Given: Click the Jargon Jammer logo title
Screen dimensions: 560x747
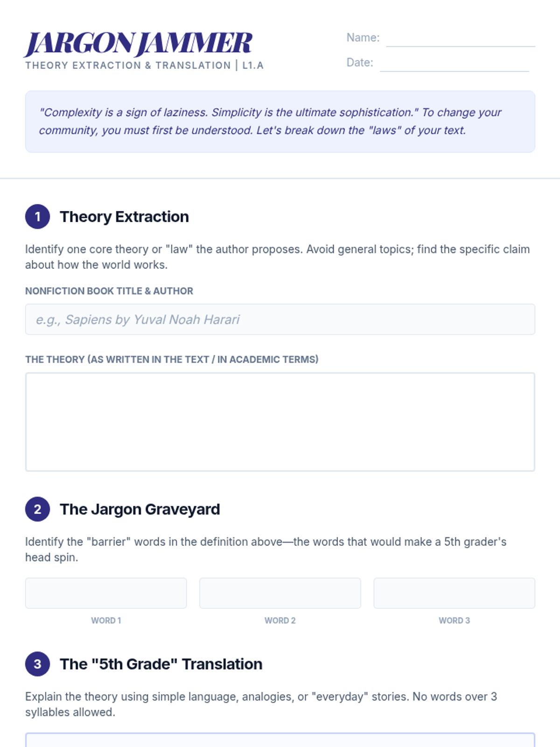Looking at the screenshot, I should pyautogui.click(x=139, y=43).
